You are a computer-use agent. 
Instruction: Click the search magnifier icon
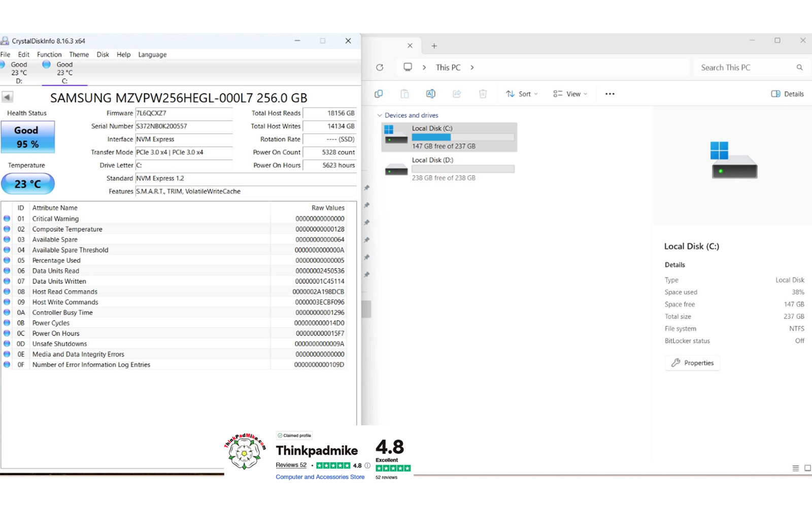coord(799,67)
